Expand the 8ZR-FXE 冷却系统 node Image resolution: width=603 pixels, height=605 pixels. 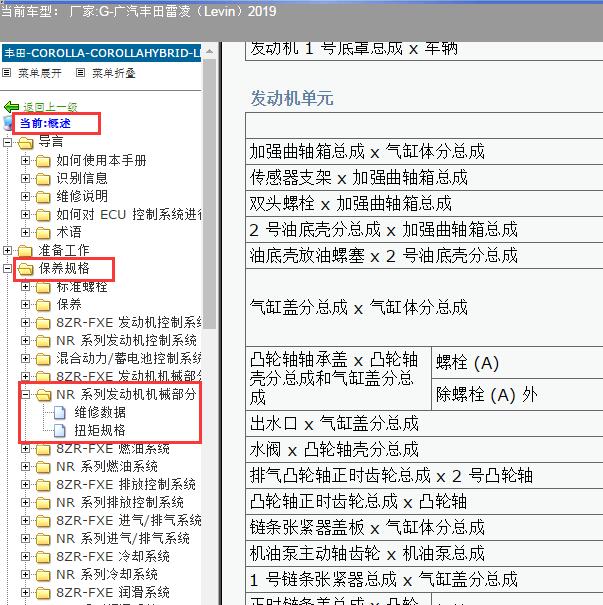[x=25, y=556]
